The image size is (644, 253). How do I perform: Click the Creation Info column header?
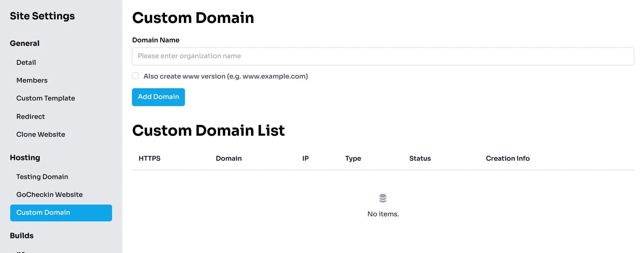(x=508, y=158)
